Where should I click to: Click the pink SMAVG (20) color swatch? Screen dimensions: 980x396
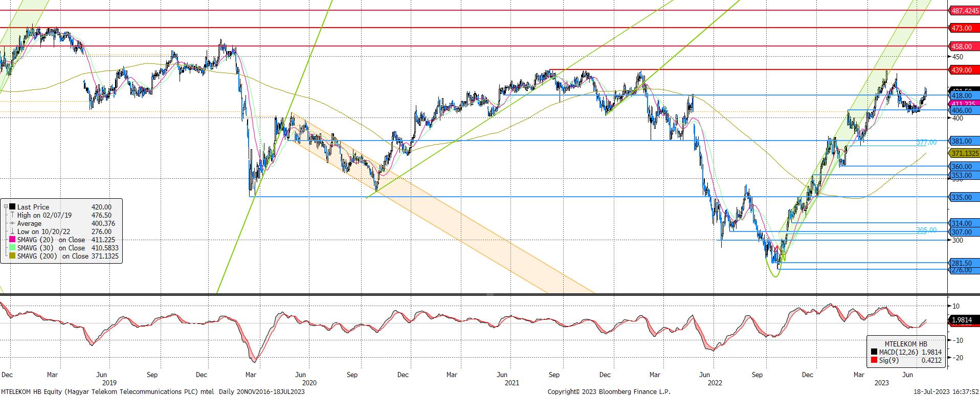12,239
